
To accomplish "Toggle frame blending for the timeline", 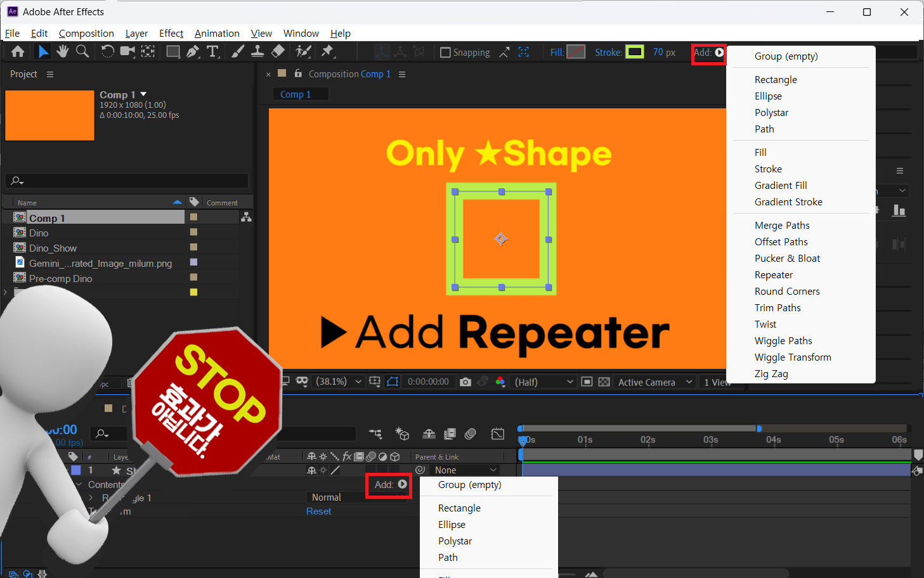I will click(450, 433).
